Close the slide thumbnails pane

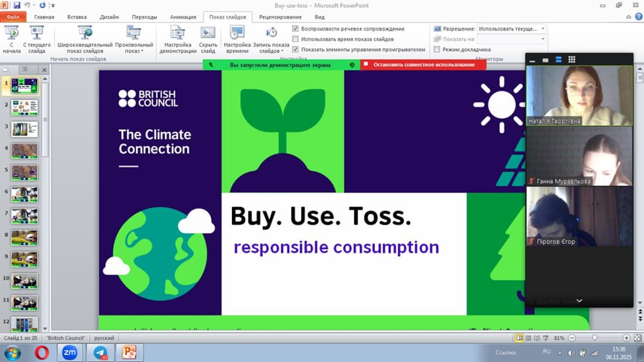(44, 69)
